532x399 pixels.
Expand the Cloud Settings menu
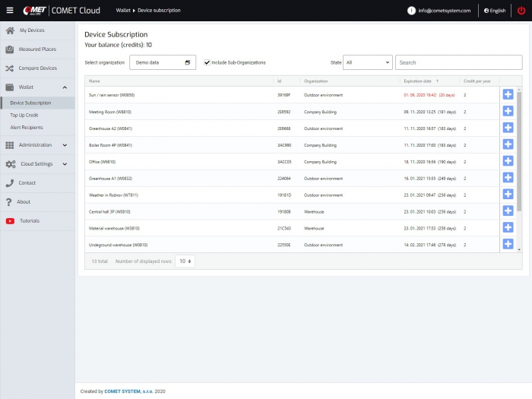[37, 164]
